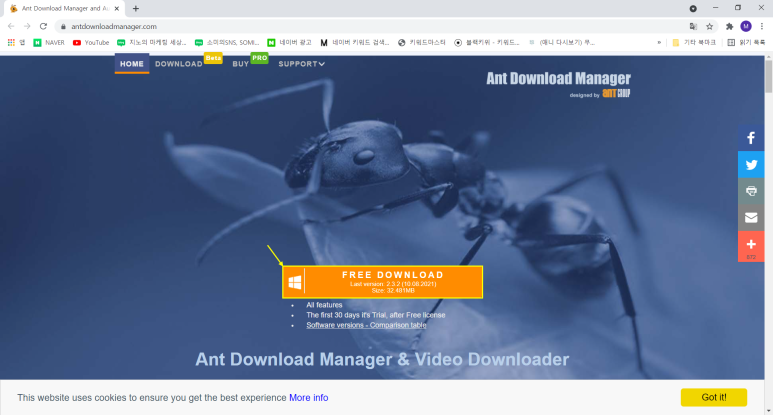Select the HOME menu item
The height and width of the screenshot is (415, 773).
pos(132,64)
